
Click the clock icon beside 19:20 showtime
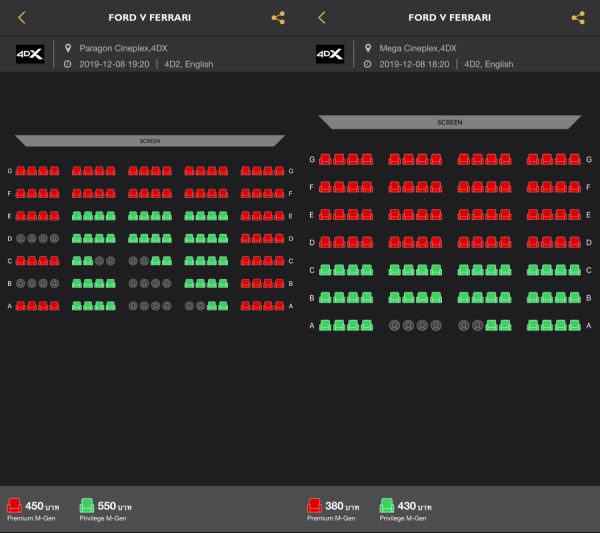click(x=67, y=64)
